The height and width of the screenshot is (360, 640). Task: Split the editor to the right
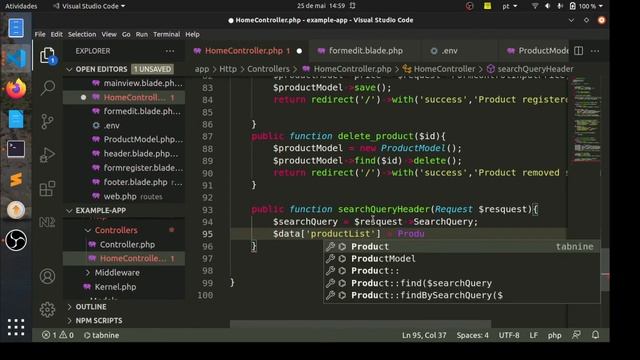[x=578, y=51]
